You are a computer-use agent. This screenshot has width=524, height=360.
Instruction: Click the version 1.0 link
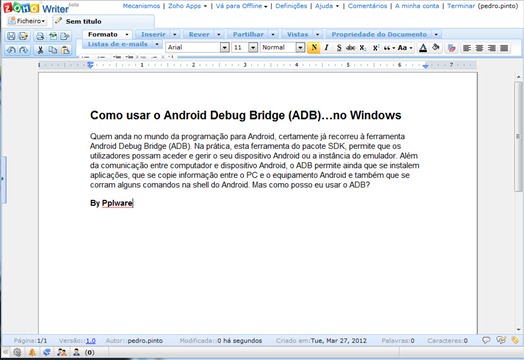coord(91,341)
